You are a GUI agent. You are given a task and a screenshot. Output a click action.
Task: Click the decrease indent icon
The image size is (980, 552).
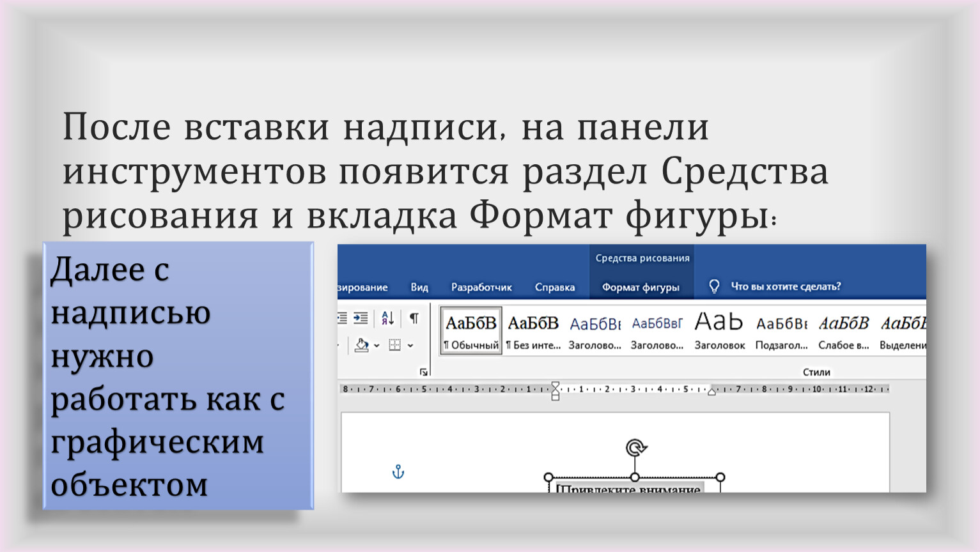(x=342, y=318)
